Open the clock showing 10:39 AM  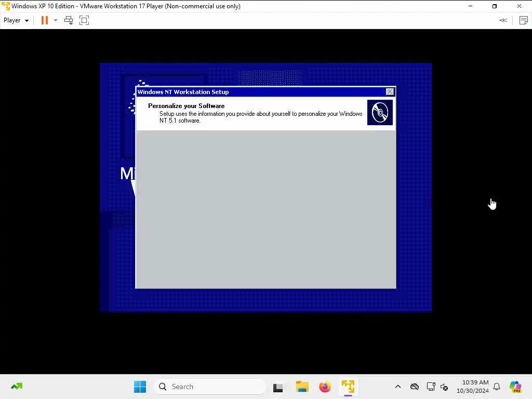pos(473,387)
